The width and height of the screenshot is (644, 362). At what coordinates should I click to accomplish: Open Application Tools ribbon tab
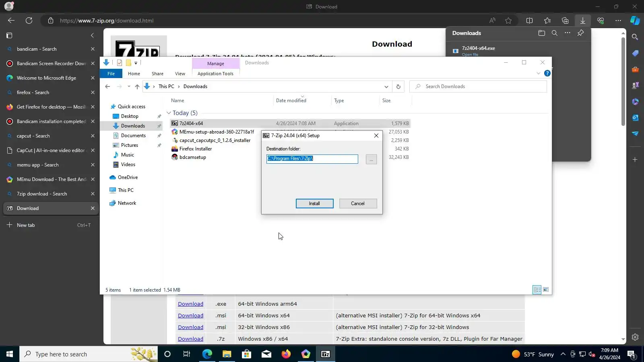pyautogui.click(x=215, y=74)
